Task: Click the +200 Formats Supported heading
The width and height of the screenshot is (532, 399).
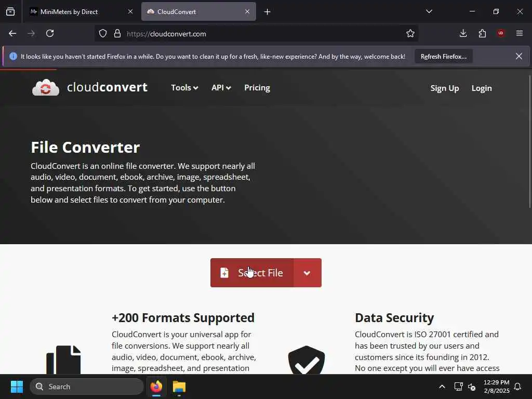Action: coord(183,317)
